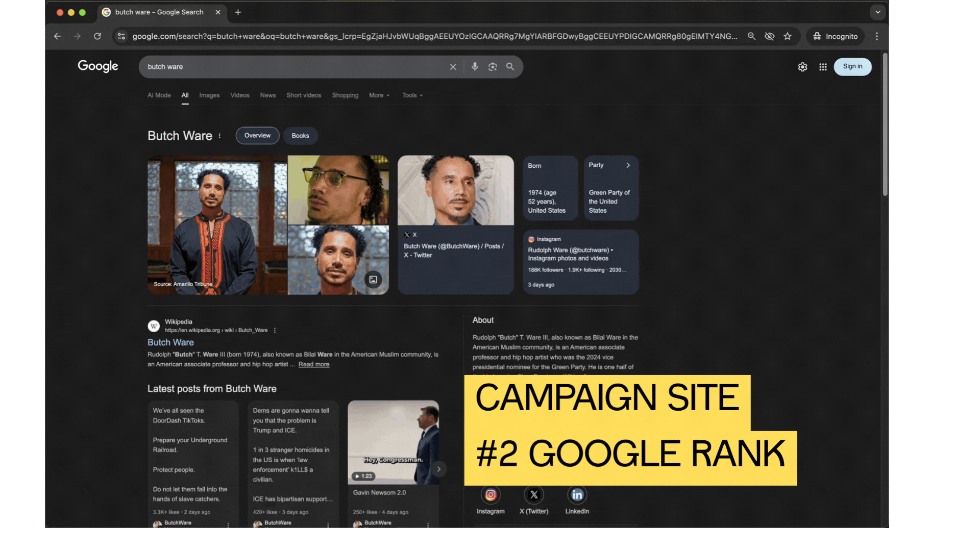Switch to the News tab
The image size is (980, 551).
[267, 95]
